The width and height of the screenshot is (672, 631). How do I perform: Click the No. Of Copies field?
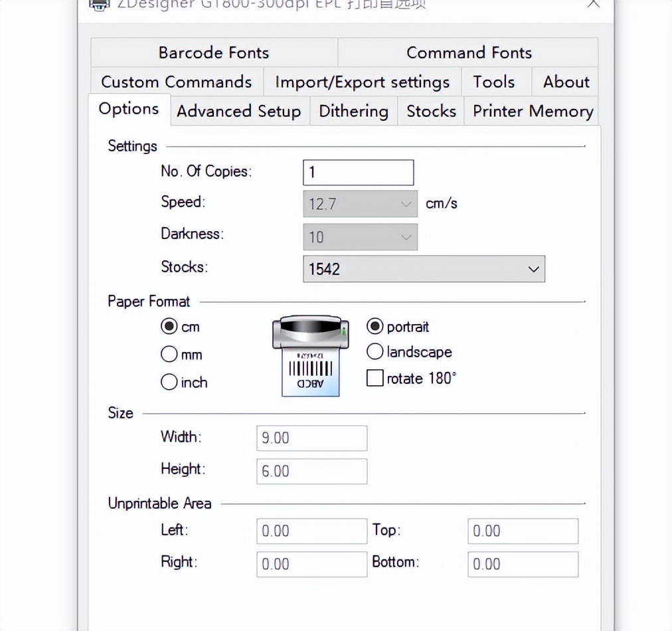(x=359, y=172)
